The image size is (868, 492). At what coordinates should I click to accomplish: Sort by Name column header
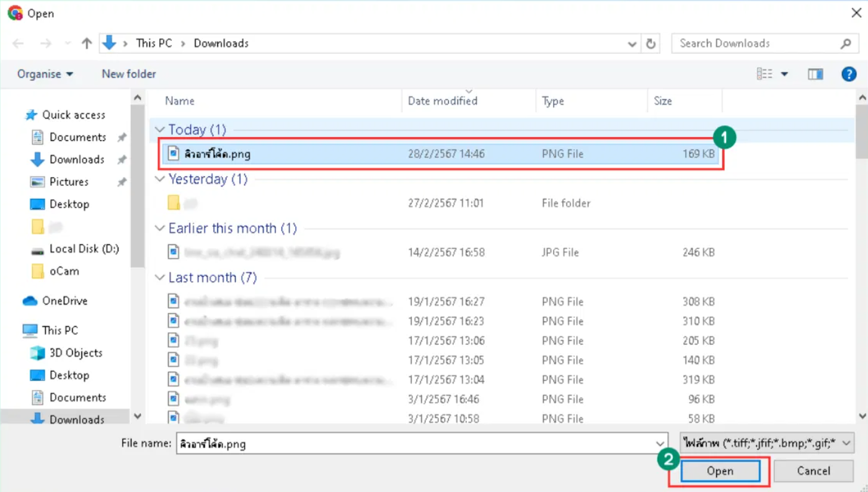(180, 101)
